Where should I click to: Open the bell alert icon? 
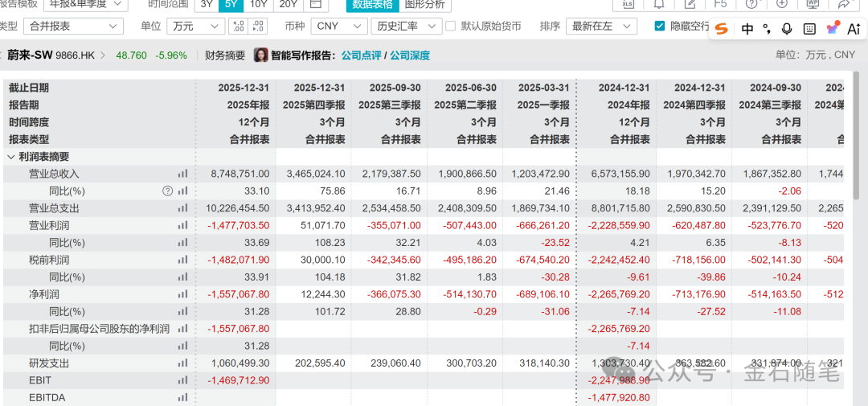tap(659, 3)
